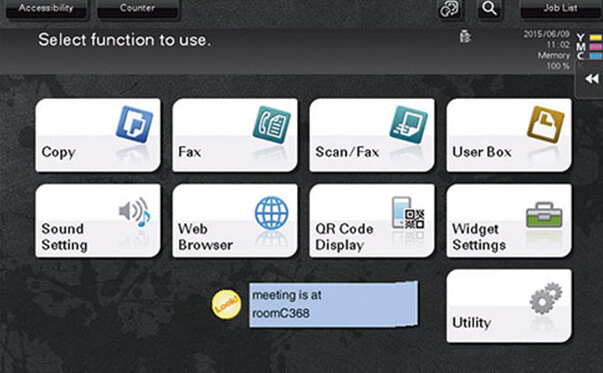The width and height of the screenshot is (603, 373).
Task: Open the Accessibility menu
Action: [x=46, y=8]
